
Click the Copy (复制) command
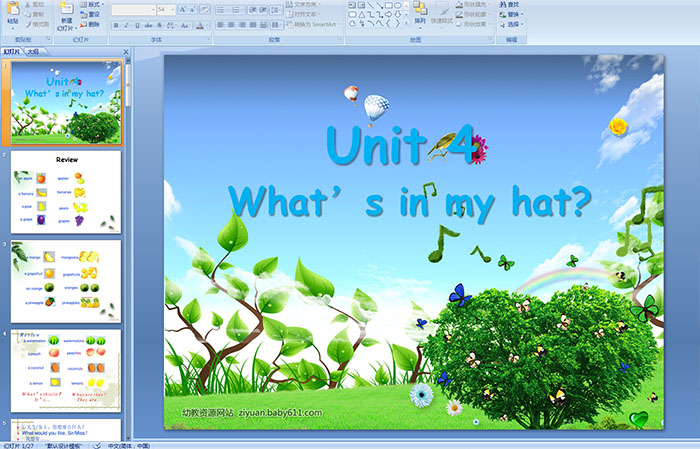[34, 14]
